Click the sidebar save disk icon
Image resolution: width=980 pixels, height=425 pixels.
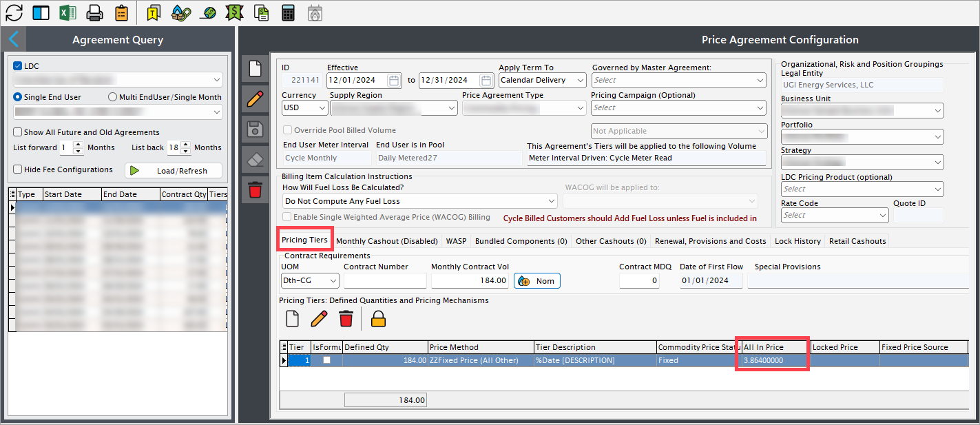tap(256, 129)
